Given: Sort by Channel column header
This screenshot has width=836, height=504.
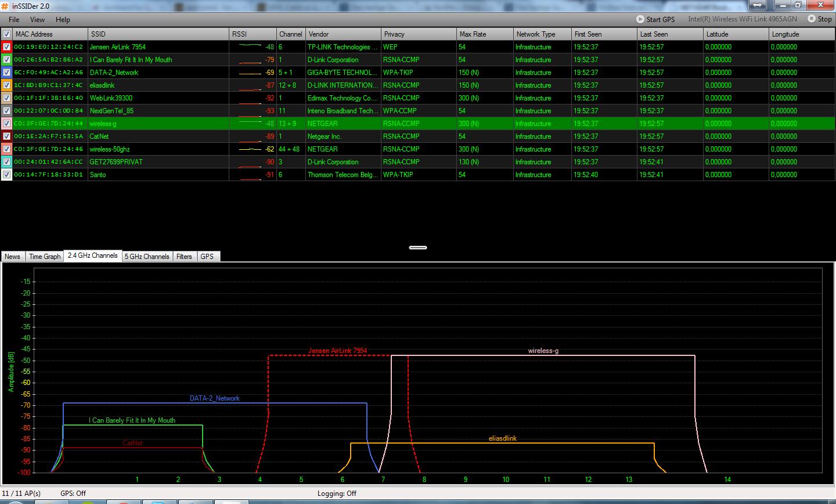Looking at the screenshot, I should pyautogui.click(x=291, y=34).
